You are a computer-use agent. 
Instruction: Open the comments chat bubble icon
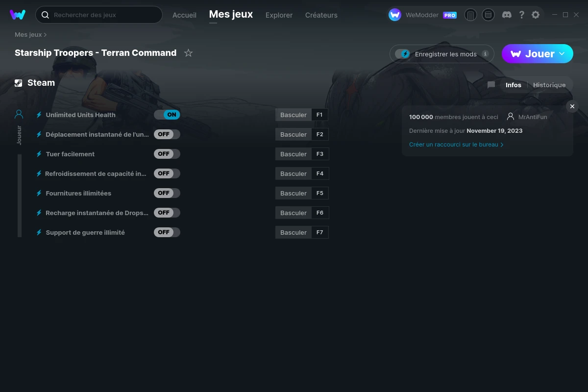pyautogui.click(x=491, y=85)
